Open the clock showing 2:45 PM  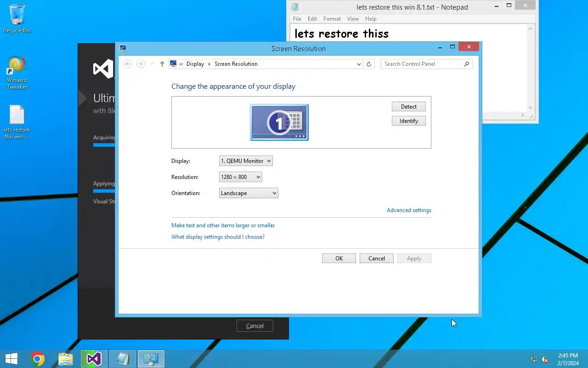point(568,359)
